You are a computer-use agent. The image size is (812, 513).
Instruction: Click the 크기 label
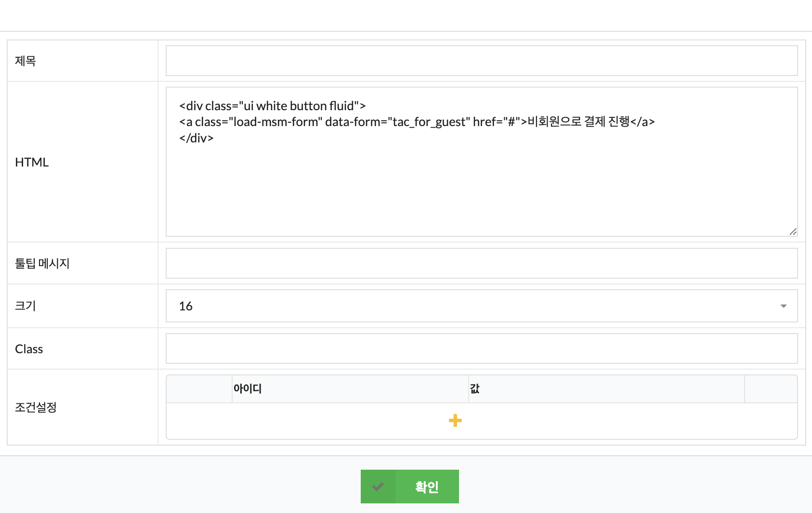pos(26,306)
